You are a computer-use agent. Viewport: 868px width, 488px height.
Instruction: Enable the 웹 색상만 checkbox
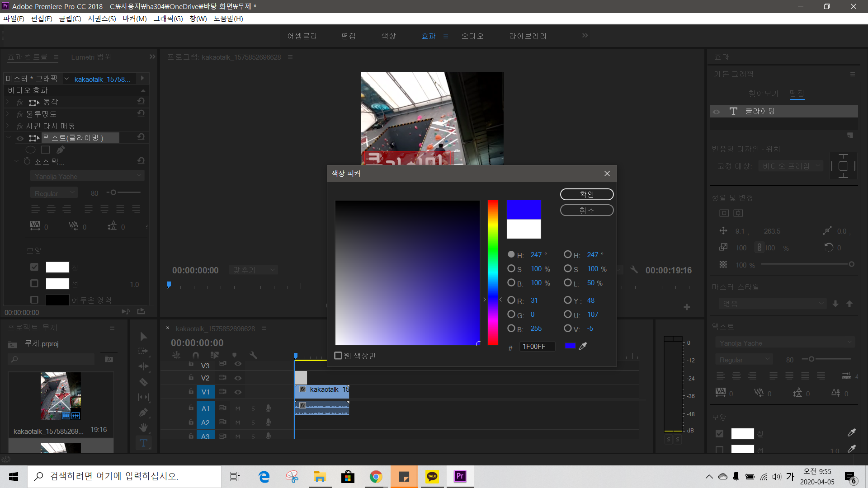338,356
